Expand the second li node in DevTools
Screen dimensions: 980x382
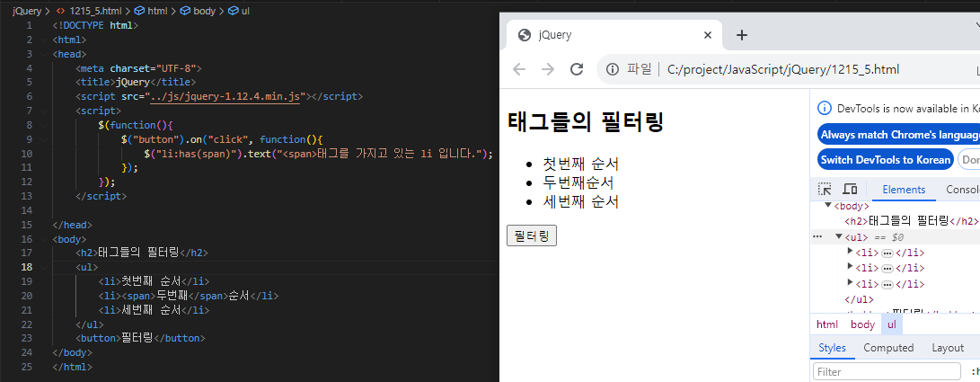(850, 267)
